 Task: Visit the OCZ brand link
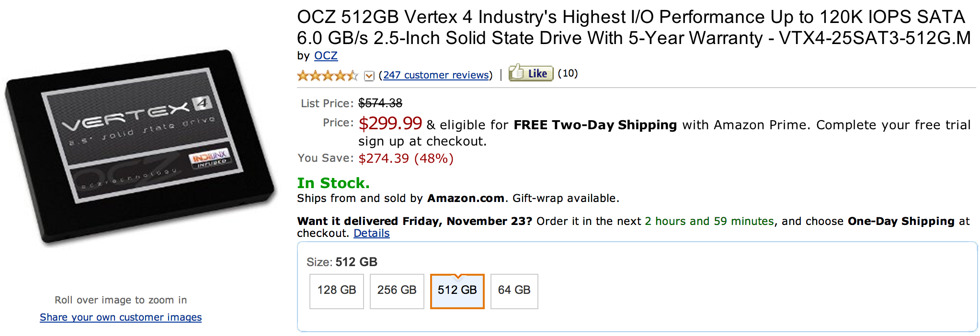[326, 56]
